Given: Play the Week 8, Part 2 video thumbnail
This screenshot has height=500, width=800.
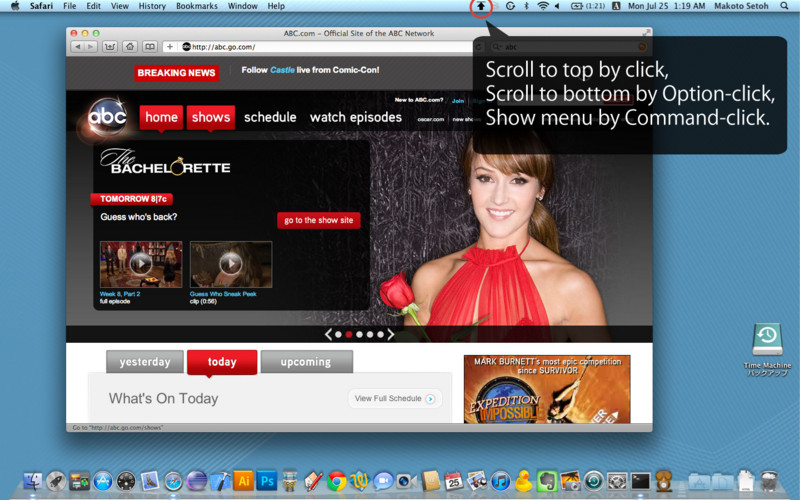Looking at the screenshot, I should 141,264.
